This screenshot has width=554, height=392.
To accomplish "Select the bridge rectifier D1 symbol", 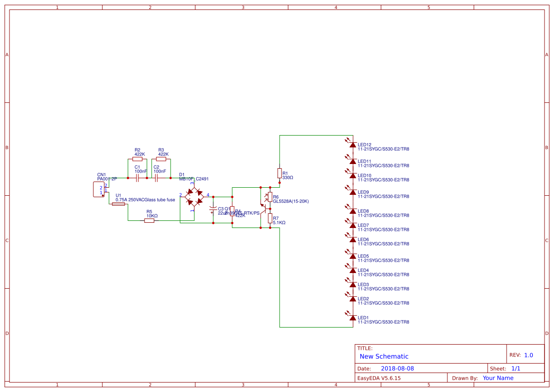I will point(194,196).
